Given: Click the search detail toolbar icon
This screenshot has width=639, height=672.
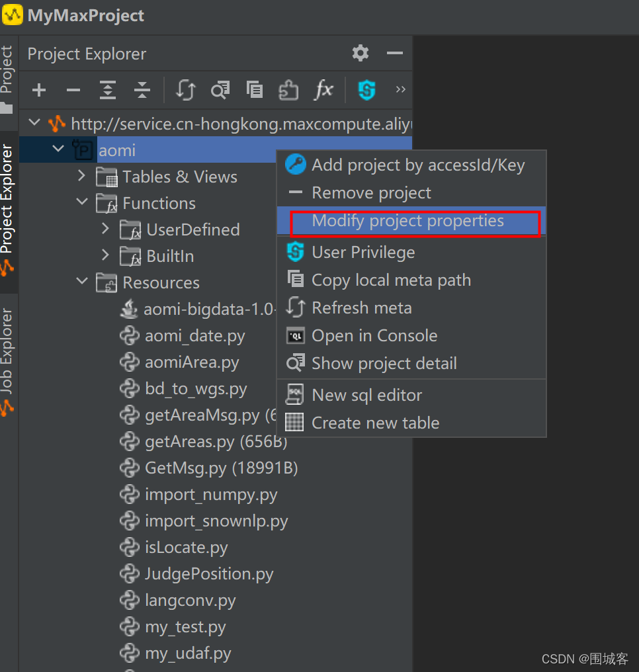Looking at the screenshot, I should [220, 90].
